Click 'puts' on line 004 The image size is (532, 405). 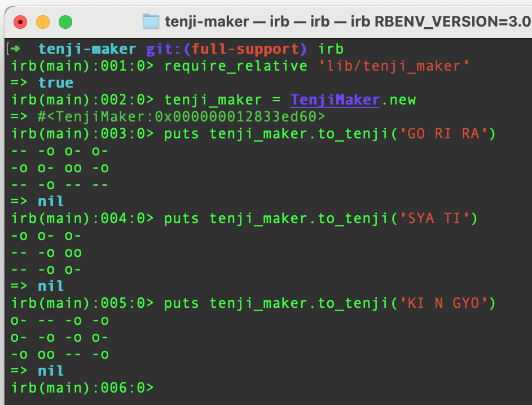click(182, 219)
